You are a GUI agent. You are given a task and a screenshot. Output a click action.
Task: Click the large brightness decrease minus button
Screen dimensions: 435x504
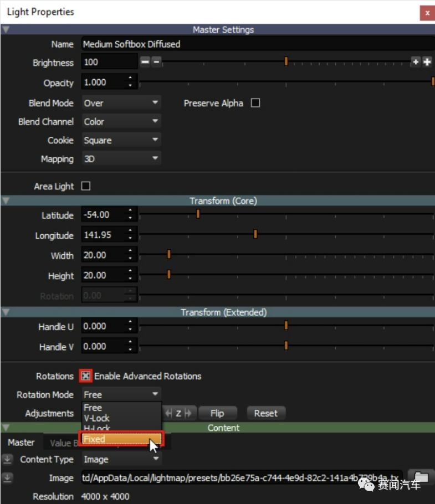pyautogui.click(x=145, y=62)
